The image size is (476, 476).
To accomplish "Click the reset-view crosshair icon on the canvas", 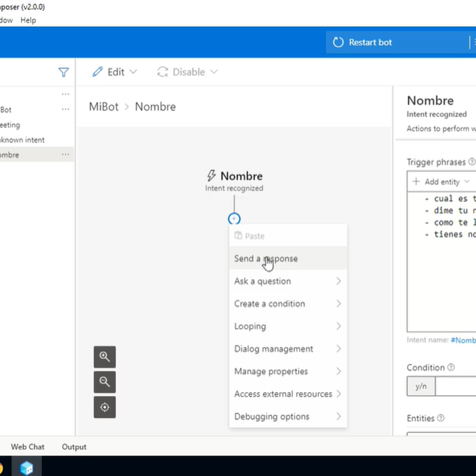I will coord(104,407).
